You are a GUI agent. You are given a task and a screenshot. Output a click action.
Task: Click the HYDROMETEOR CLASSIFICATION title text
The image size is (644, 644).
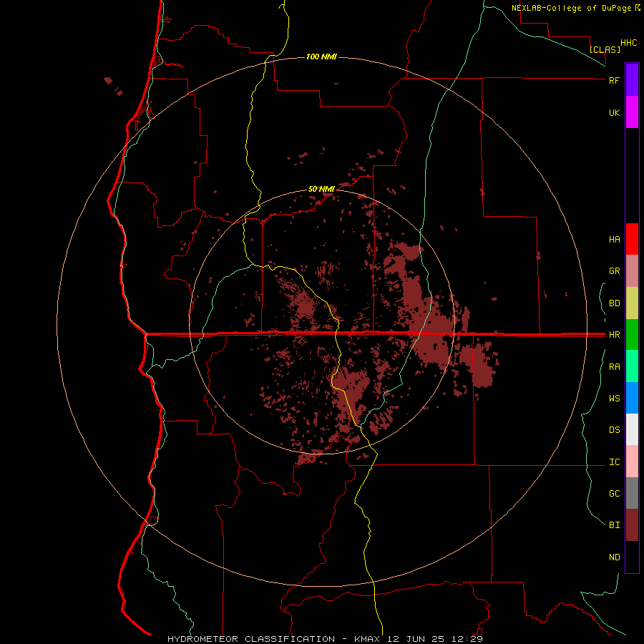coord(251,639)
